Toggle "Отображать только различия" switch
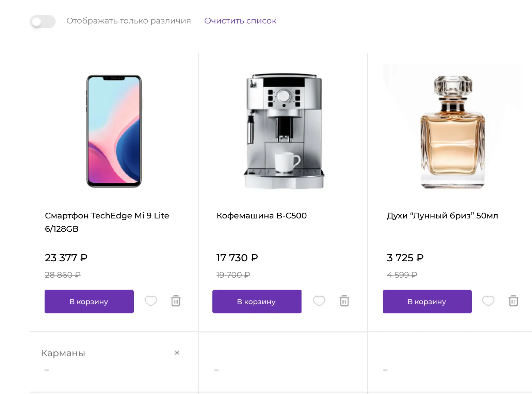Image resolution: width=532 pixels, height=394 pixels. (43, 21)
